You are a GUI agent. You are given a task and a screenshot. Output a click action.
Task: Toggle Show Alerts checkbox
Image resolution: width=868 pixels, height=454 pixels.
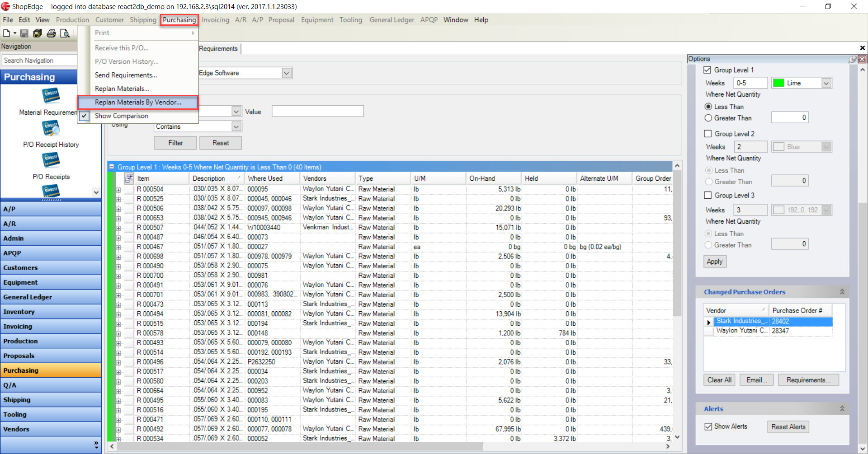708,426
